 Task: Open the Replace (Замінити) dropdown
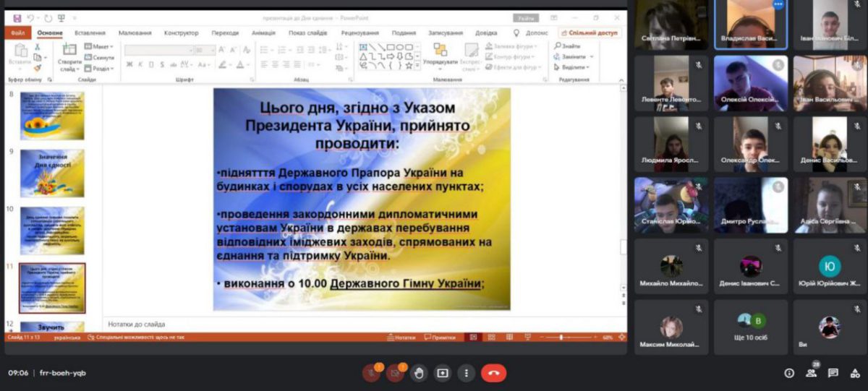pos(574,56)
